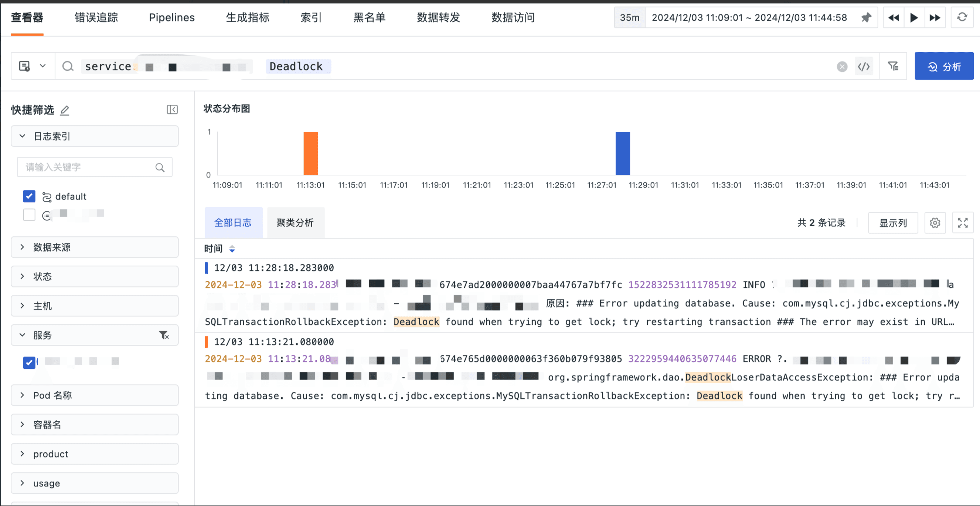This screenshot has height=506, width=980.
Task: Open the log list settings gear
Action: tap(935, 223)
